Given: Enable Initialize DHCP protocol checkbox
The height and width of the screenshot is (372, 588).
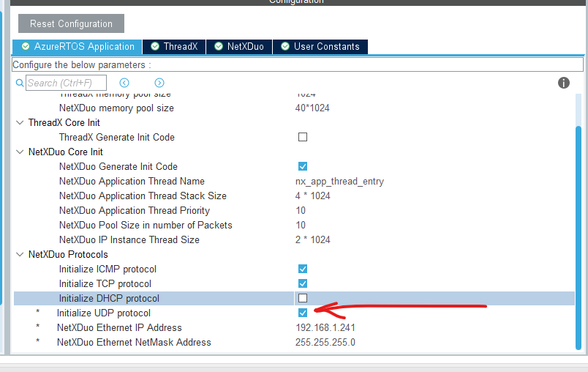Looking at the screenshot, I should click(303, 298).
